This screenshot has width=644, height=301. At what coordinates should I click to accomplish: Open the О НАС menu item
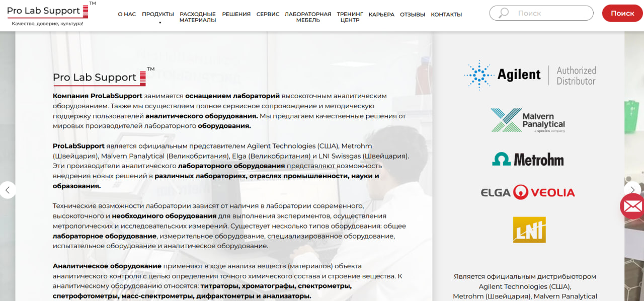click(127, 14)
